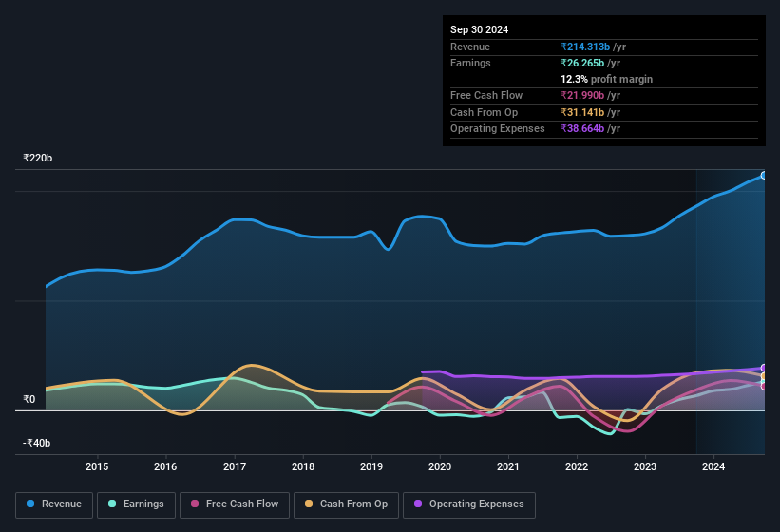Click the blue Revenue legend dot

tap(30, 503)
